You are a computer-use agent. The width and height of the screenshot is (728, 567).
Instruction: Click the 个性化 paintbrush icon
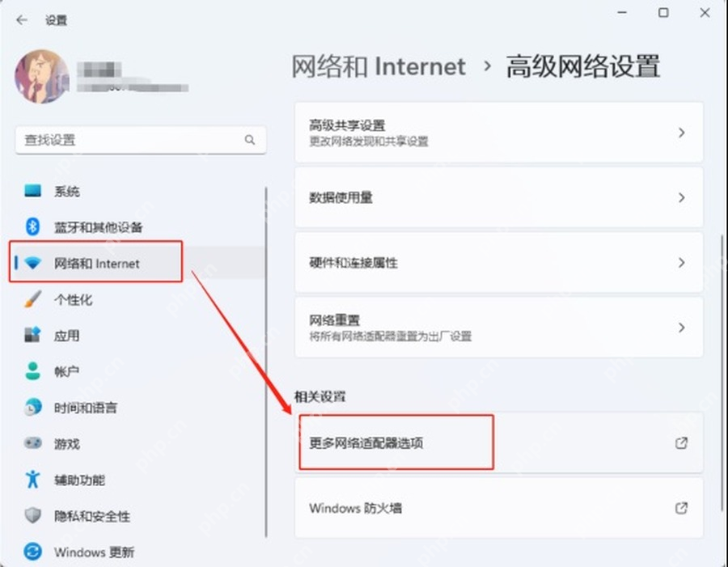[x=32, y=299]
